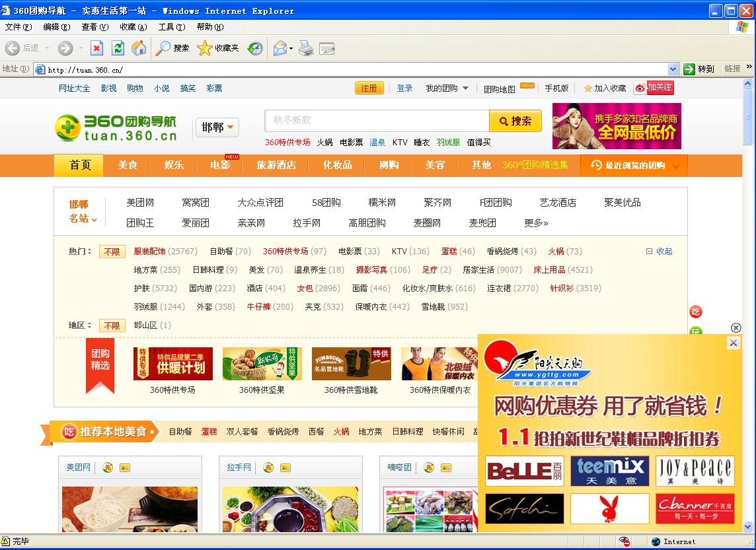Open the Mail button dropdown arrow
Image resolution: width=756 pixels, height=550 pixels.
coord(291,48)
